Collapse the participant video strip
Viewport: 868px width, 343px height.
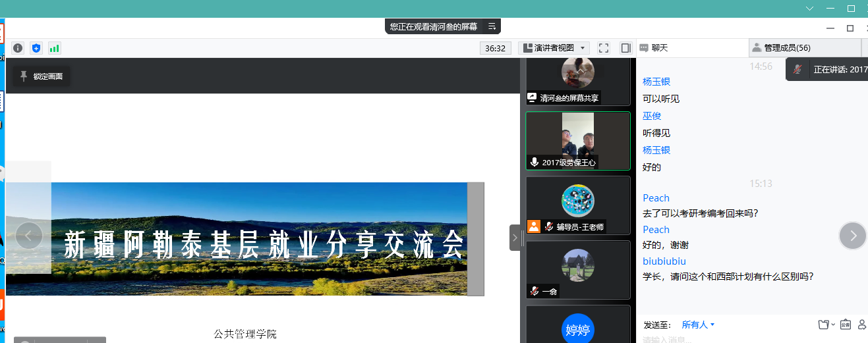point(515,238)
